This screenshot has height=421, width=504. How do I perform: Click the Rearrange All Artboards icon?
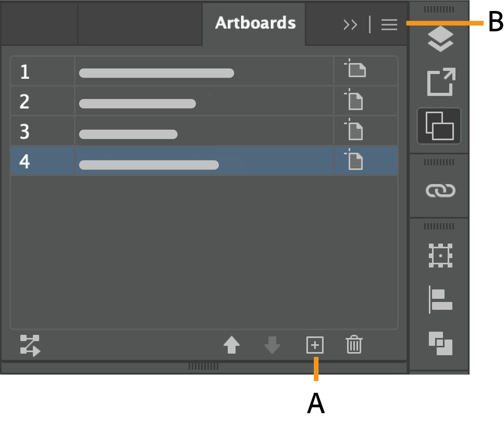30,345
